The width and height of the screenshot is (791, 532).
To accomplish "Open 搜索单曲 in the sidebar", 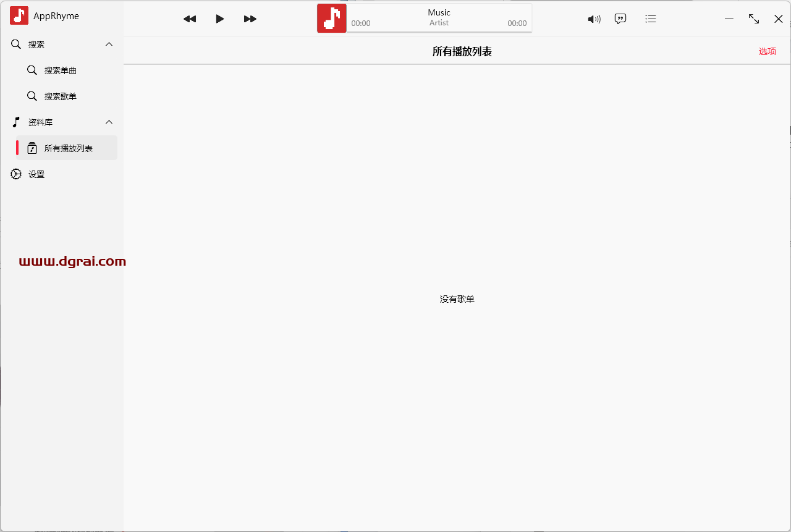I will pos(67,70).
